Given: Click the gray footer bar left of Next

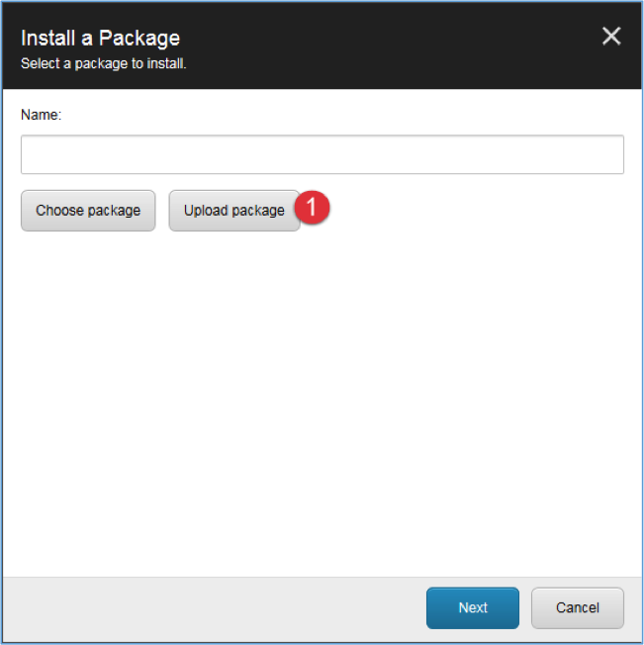Looking at the screenshot, I should point(206,608).
